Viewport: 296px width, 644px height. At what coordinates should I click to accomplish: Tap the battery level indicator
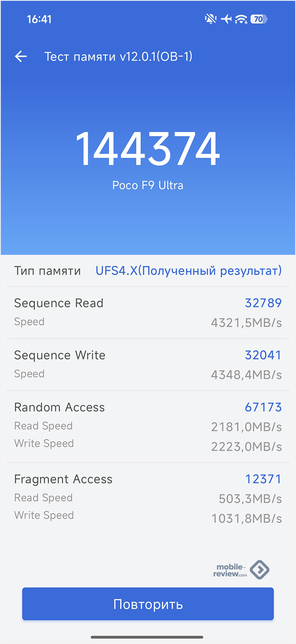[259, 19]
